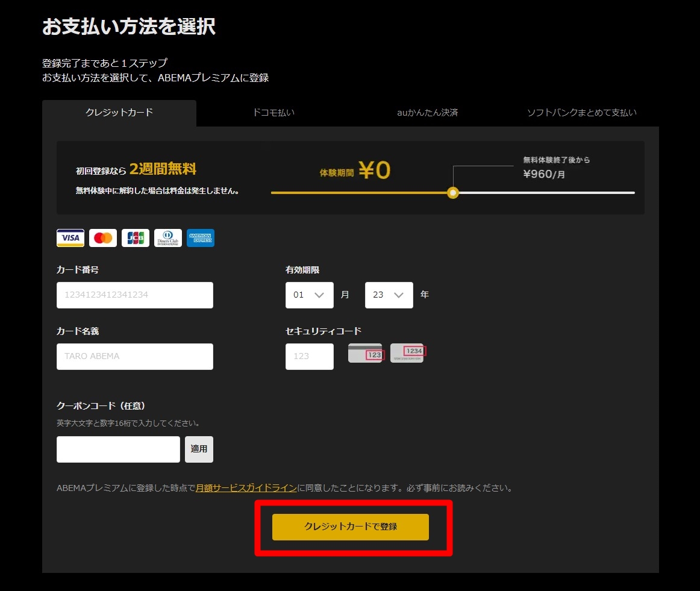This screenshot has height=591, width=700.
Task: Click the お支払い方法を選択 heading
Action: pos(129,27)
